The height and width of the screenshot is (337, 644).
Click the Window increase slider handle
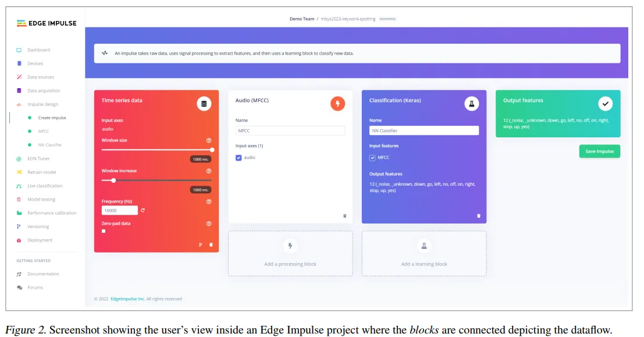(113, 180)
